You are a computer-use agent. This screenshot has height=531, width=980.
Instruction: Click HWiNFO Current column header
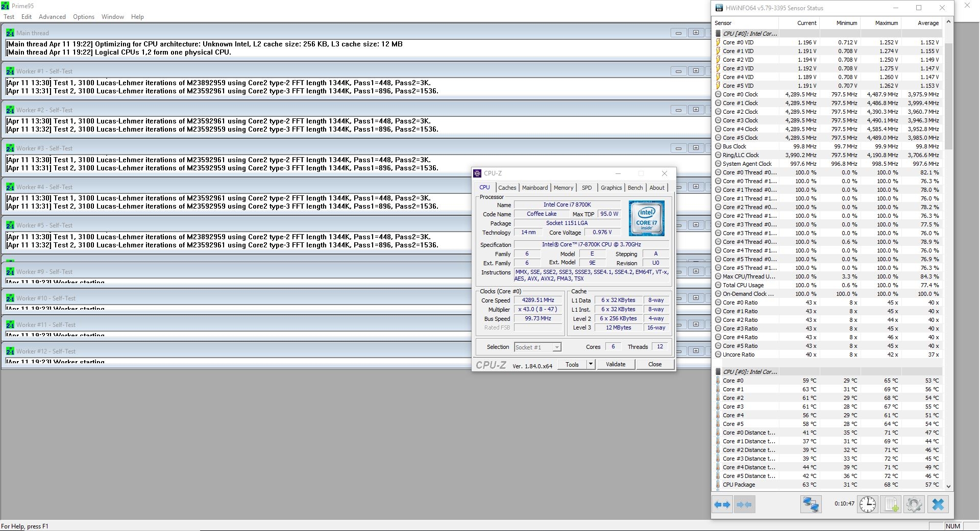tap(799, 23)
